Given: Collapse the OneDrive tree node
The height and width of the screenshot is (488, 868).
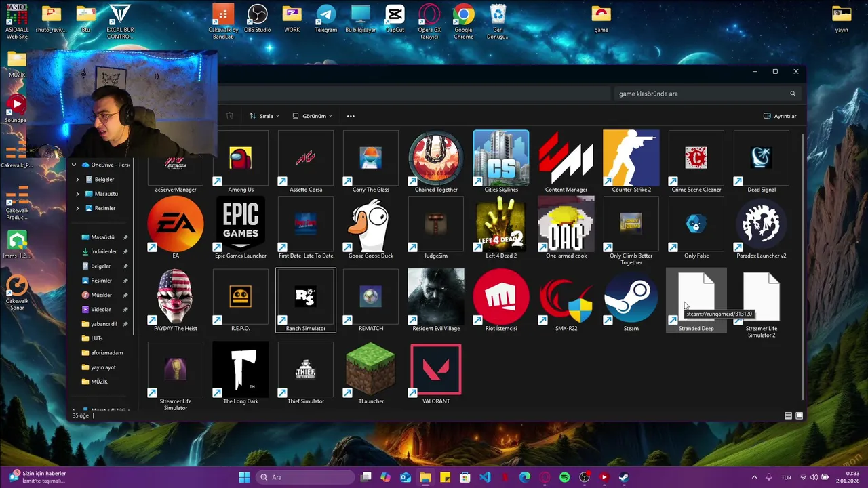Looking at the screenshot, I should (x=75, y=165).
